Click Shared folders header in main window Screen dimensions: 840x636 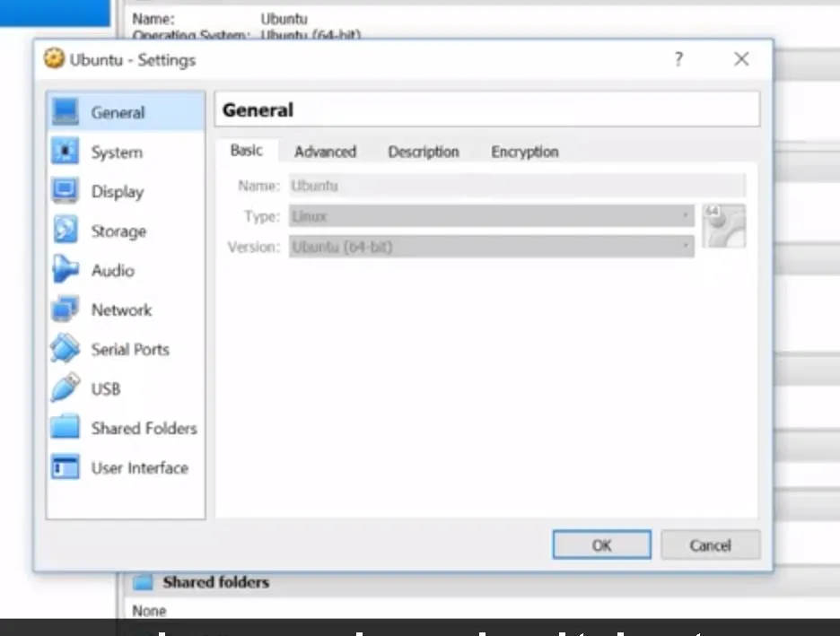(x=216, y=582)
